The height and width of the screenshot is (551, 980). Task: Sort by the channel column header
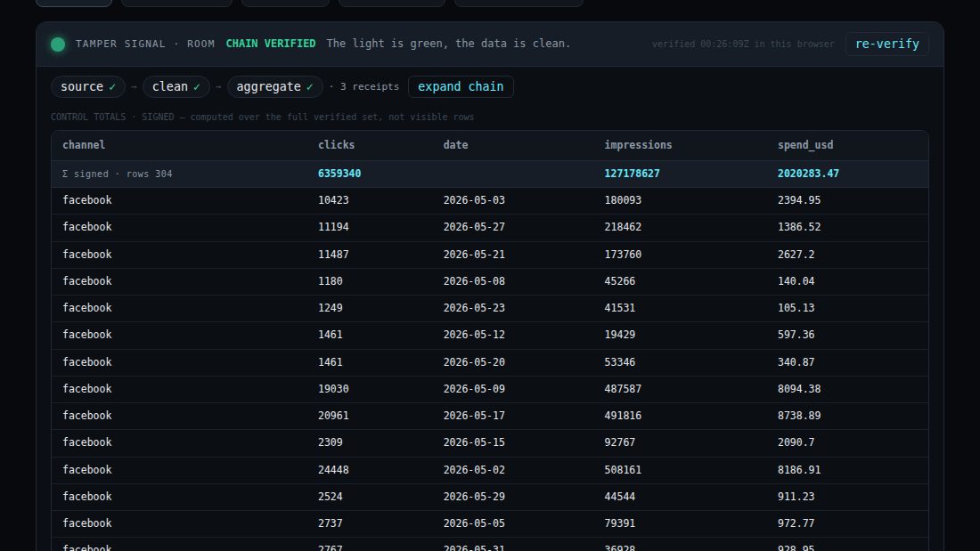84,145
